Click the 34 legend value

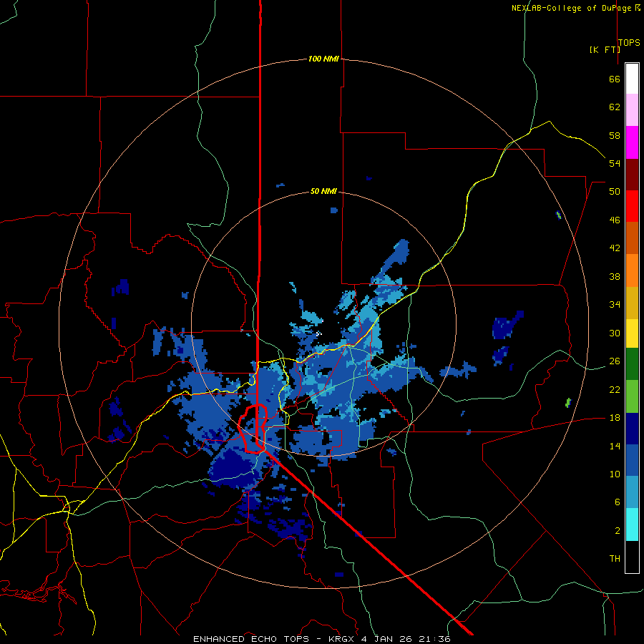click(x=615, y=305)
